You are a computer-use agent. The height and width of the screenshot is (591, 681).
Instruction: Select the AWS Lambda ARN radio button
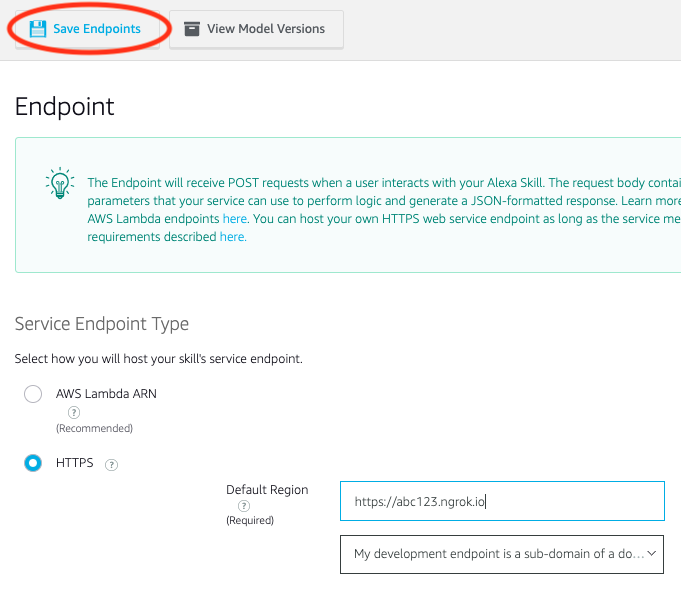pos(33,394)
